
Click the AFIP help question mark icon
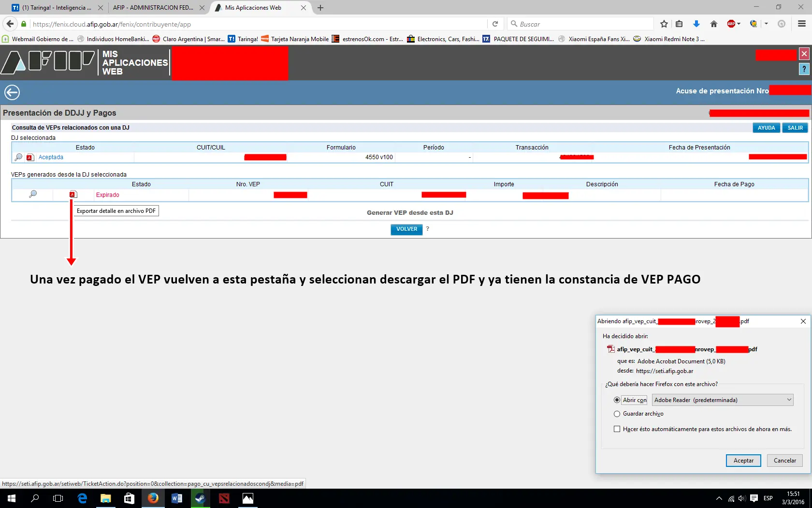(x=804, y=69)
